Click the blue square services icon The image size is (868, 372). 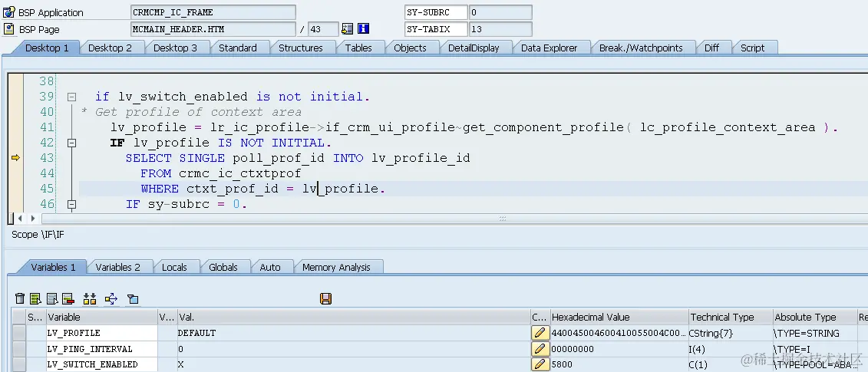133,299
